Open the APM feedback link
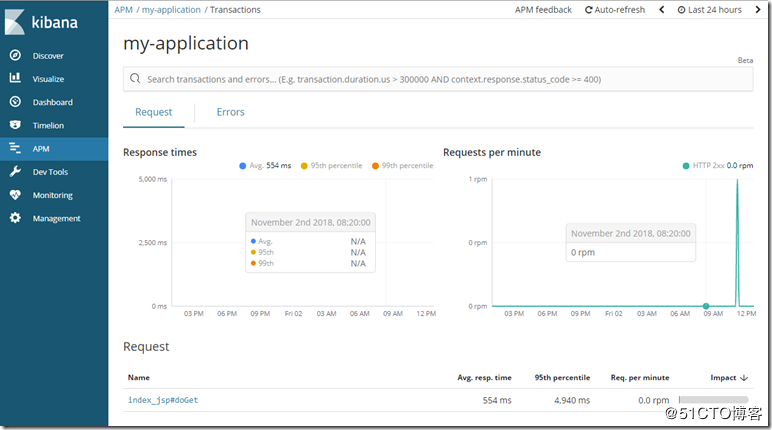This screenshot has height=430, width=772. pos(543,10)
